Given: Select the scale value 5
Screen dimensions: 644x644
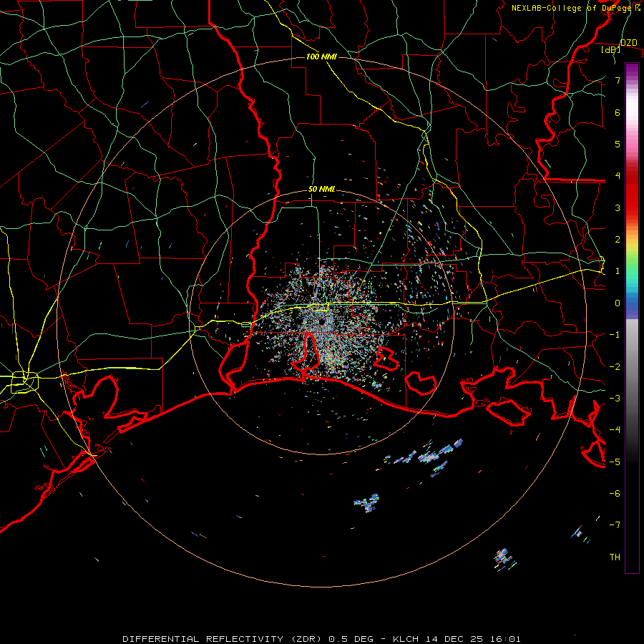Looking at the screenshot, I should (x=618, y=144).
